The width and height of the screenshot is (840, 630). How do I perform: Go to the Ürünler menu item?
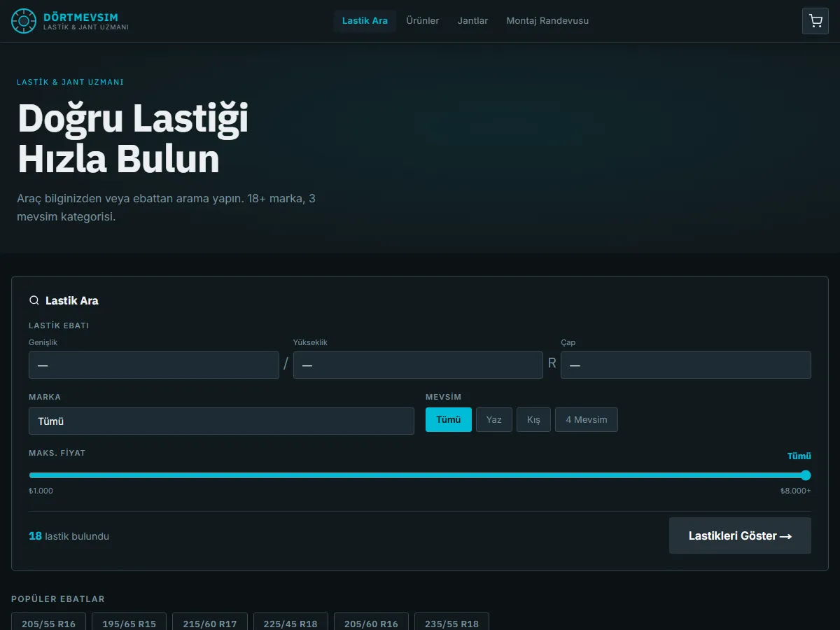click(423, 21)
